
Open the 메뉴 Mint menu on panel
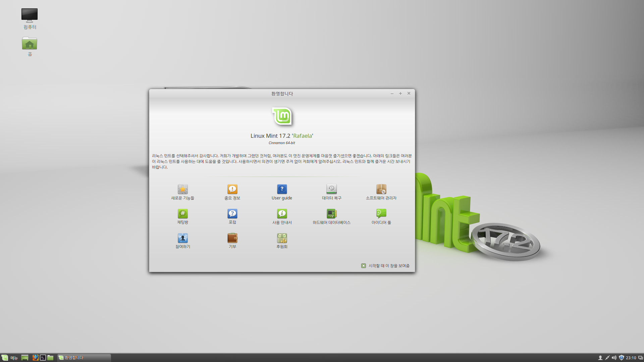(9, 358)
